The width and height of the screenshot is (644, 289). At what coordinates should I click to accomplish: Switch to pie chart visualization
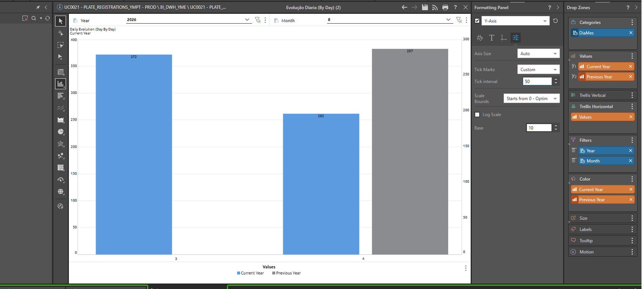coord(61,132)
